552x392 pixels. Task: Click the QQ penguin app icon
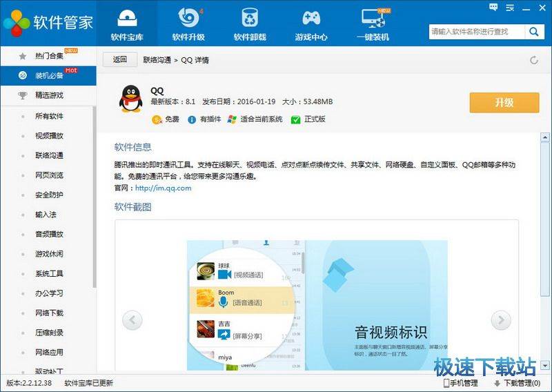[129, 100]
